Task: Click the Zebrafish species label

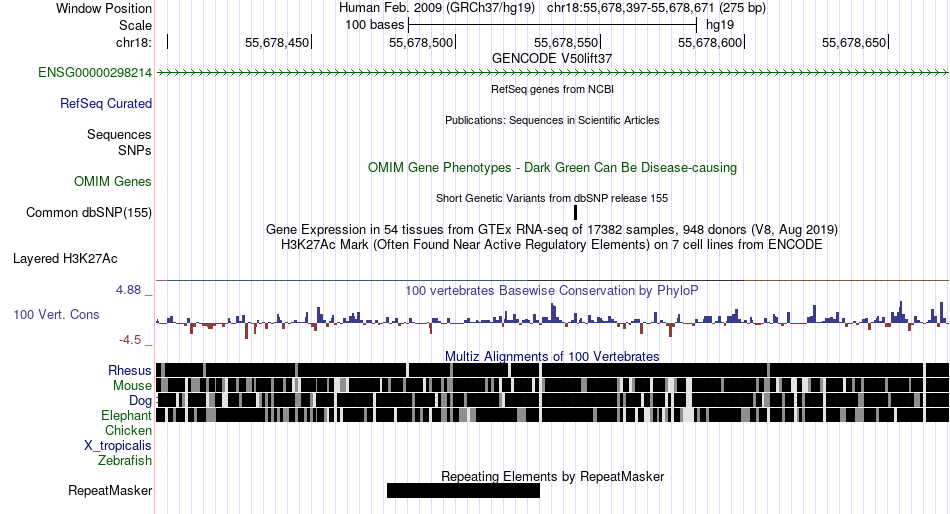Action: point(124,461)
